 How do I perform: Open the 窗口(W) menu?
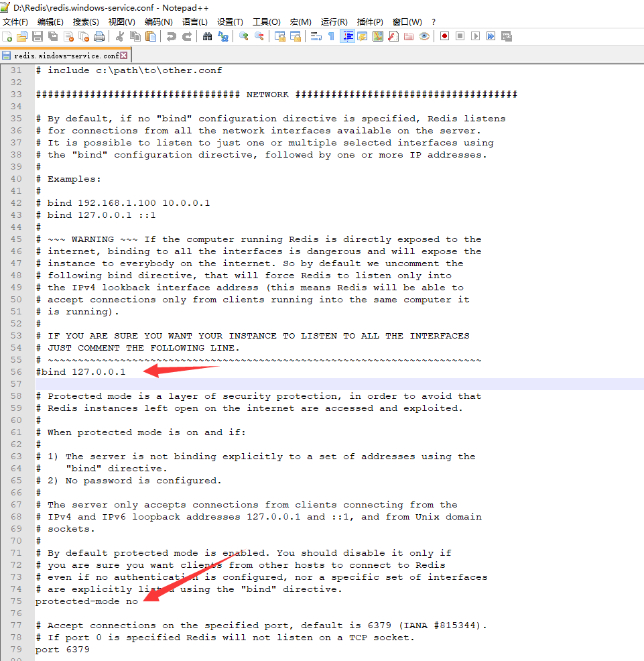coord(407,22)
